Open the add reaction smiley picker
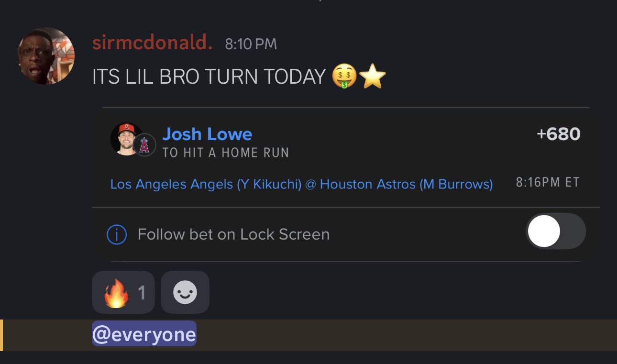This screenshot has height=364, width=617. 185,292
